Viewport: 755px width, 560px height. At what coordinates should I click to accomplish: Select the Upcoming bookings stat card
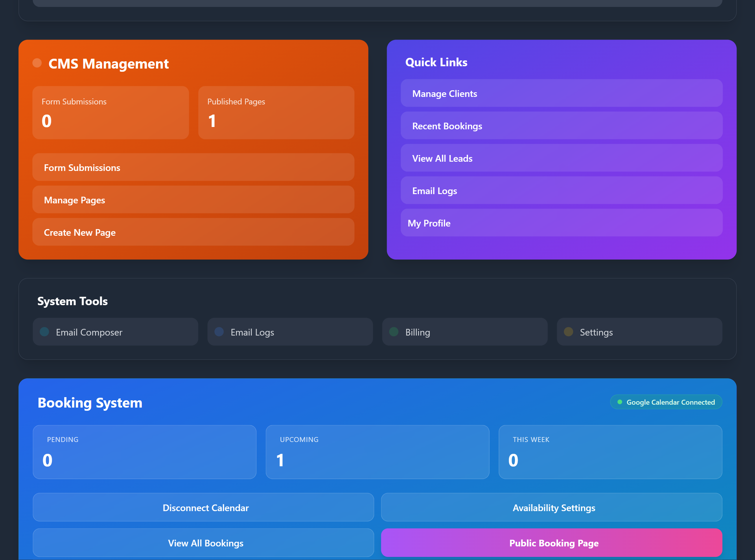(377, 452)
